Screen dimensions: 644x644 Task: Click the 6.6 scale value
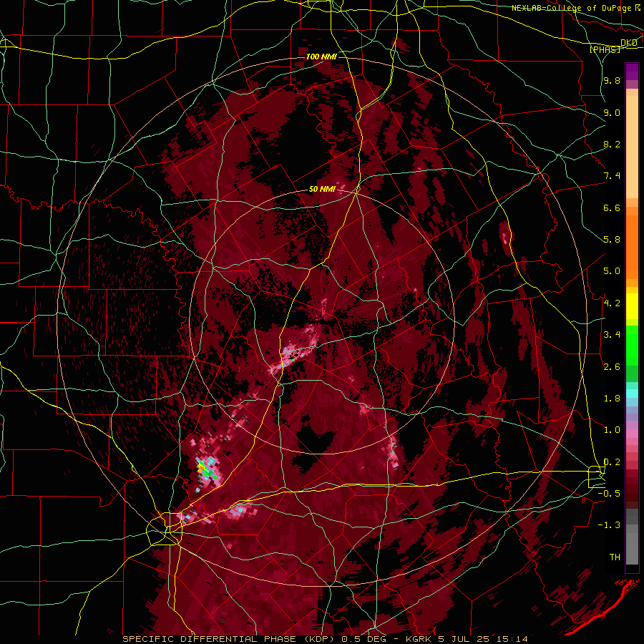pyautogui.click(x=612, y=208)
